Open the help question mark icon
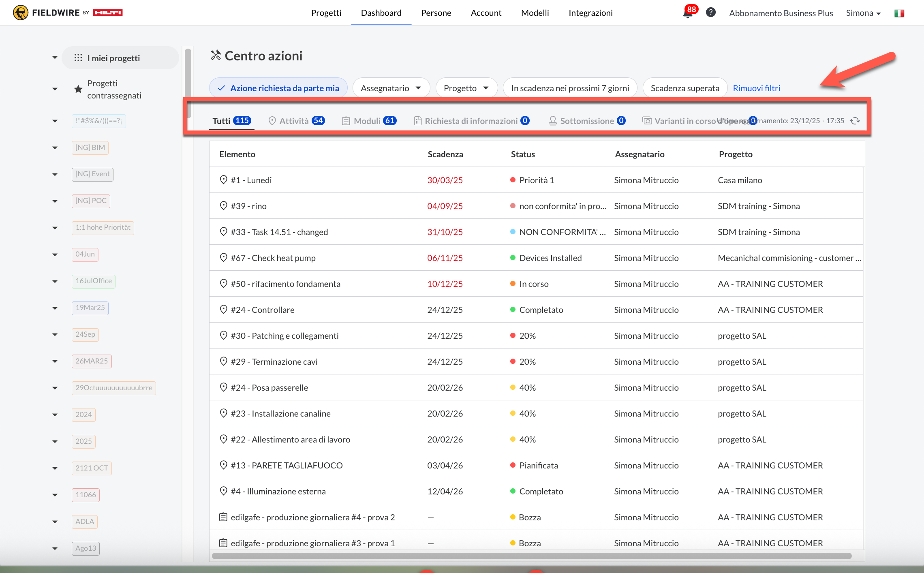The image size is (924, 573). tap(710, 13)
